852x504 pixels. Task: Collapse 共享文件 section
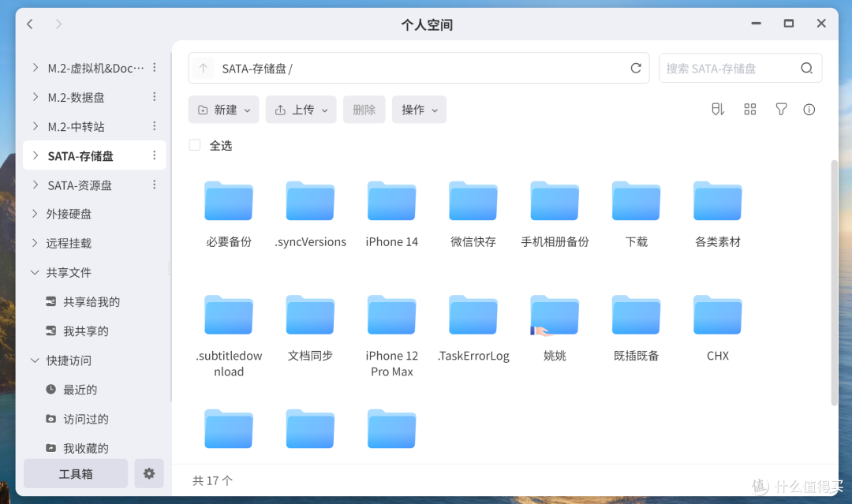(x=35, y=272)
